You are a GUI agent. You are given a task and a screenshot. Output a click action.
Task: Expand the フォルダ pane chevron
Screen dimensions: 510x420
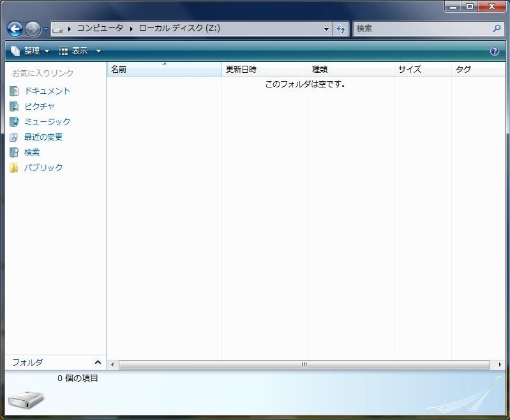point(98,362)
